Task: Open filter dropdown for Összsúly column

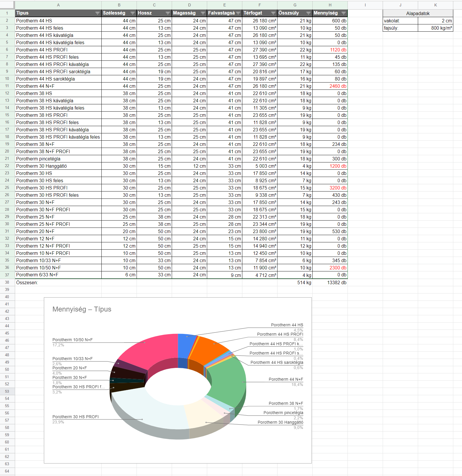Action: point(308,13)
